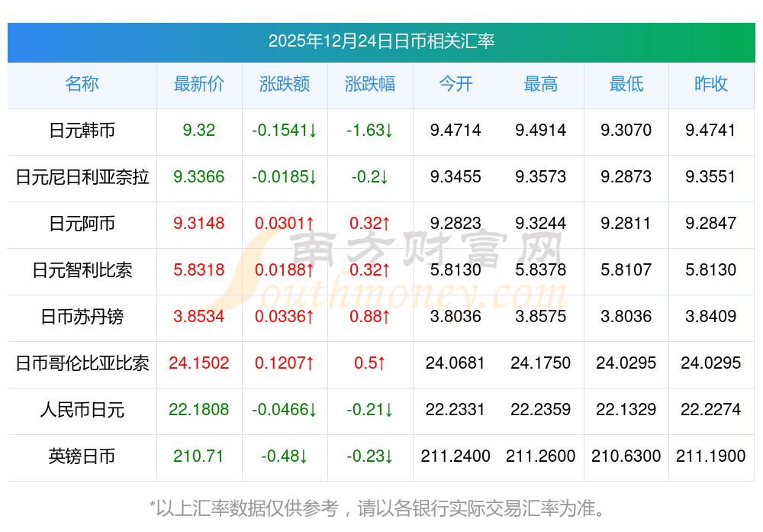This screenshot has height=532, width=763.
Task: Click opening value 9.4714
Action: tap(456, 130)
